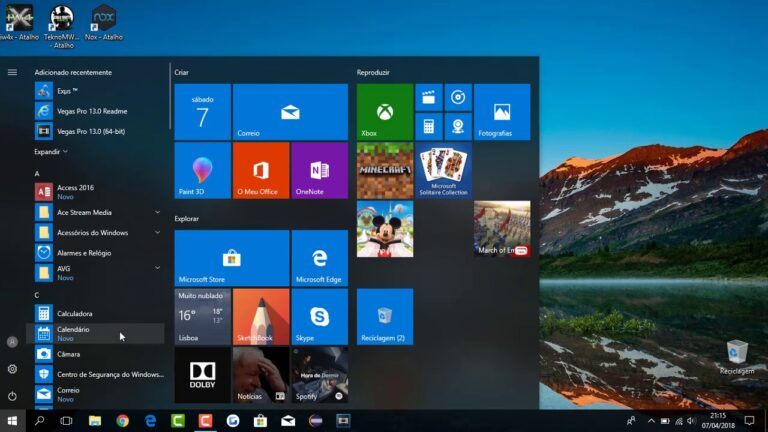Open the Mickey Mouse game tile
The height and width of the screenshot is (432, 768).
point(384,229)
